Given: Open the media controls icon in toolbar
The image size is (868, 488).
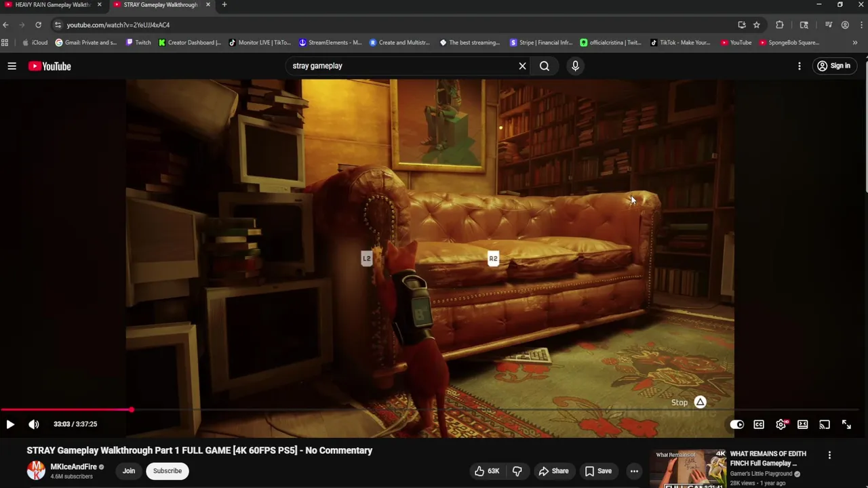Looking at the screenshot, I should coord(829,25).
